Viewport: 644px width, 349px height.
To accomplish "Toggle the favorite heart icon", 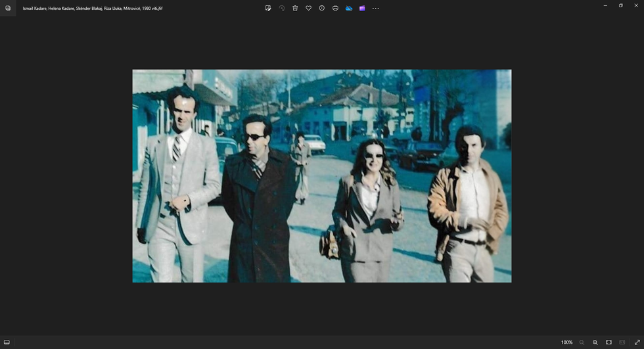I will point(308,8).
